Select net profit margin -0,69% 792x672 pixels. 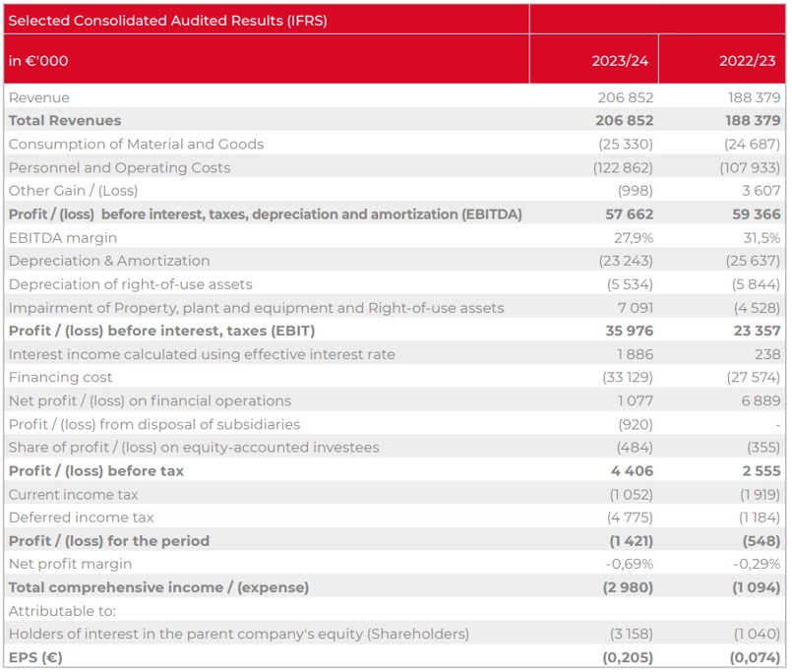pyautogui.click(x=630, y=565)
